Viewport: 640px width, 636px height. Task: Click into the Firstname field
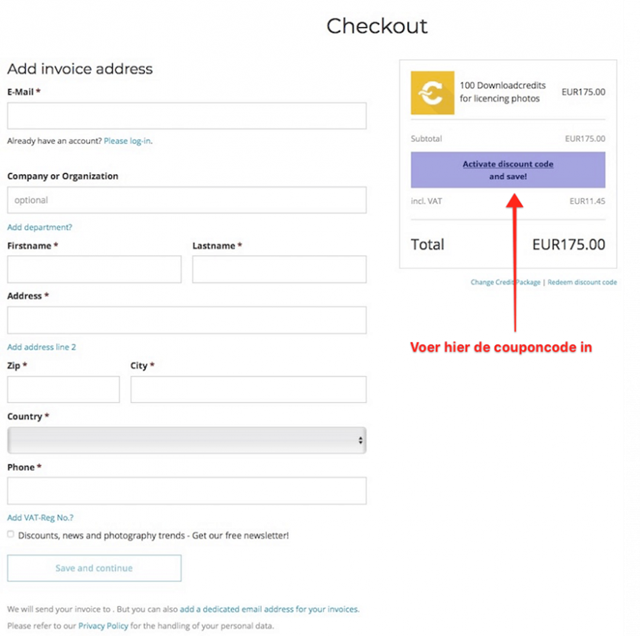pos(94,269)
